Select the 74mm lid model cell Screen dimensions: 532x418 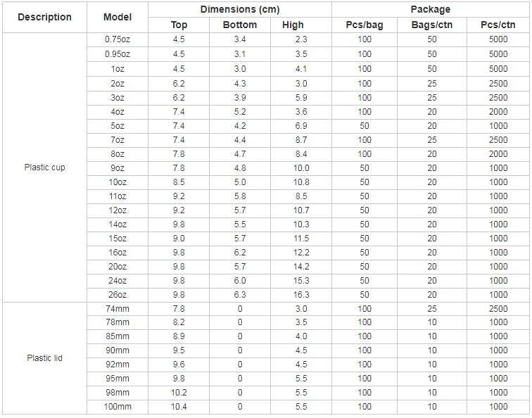[x=118, y=309]
